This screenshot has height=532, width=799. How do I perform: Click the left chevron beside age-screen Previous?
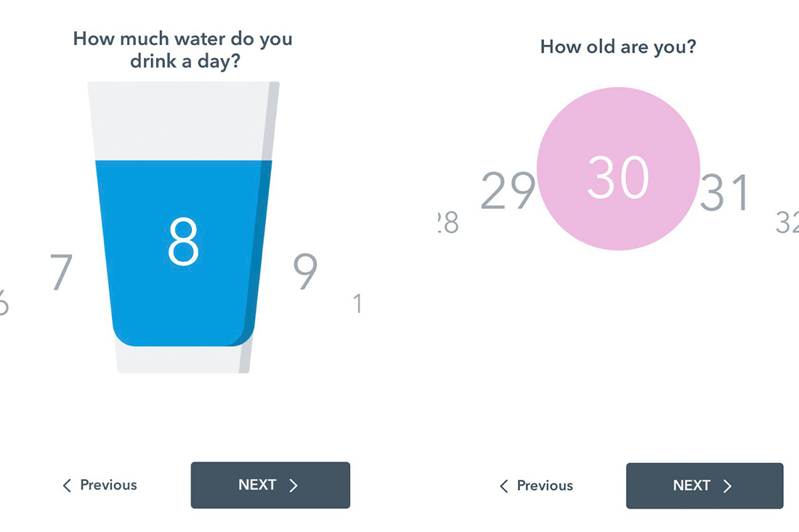[x=504, y=486]
